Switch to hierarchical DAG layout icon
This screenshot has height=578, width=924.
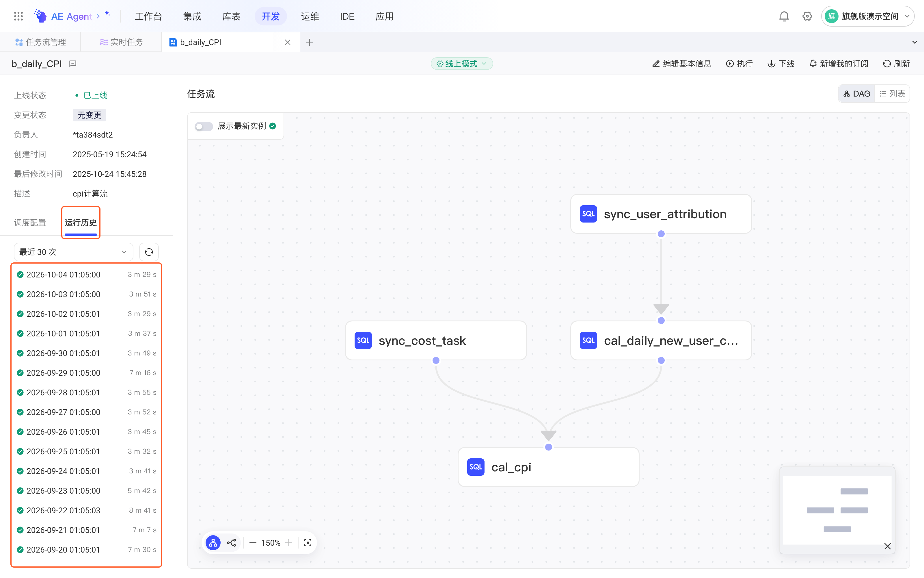point(213,543)
